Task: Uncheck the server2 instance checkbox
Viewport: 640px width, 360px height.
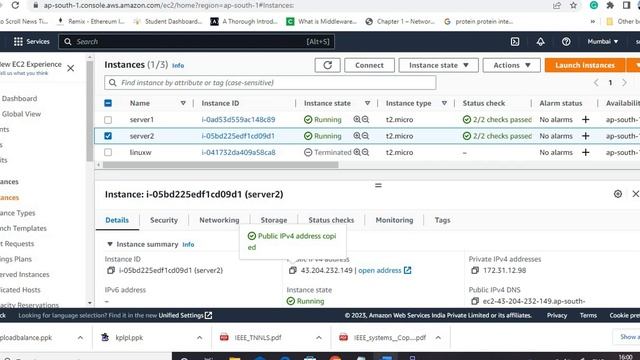Action: pos(108,136)
